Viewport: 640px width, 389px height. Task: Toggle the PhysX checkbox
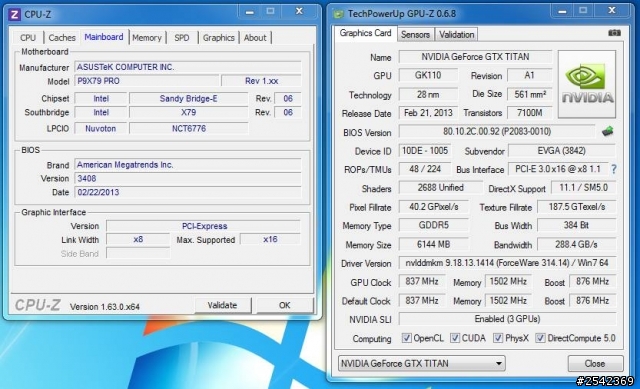[x=498, y=338]
